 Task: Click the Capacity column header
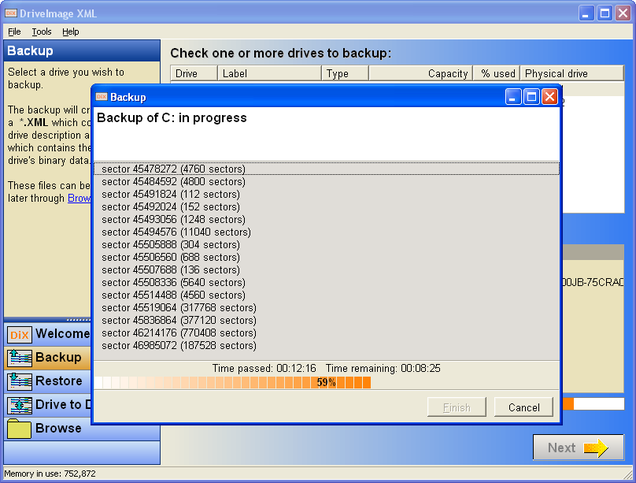point(421,73)
